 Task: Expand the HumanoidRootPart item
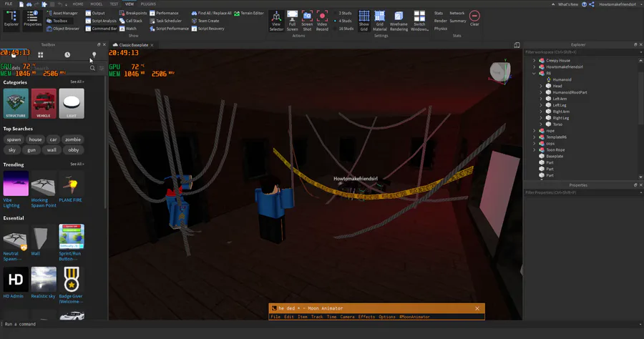pos(541,92)
